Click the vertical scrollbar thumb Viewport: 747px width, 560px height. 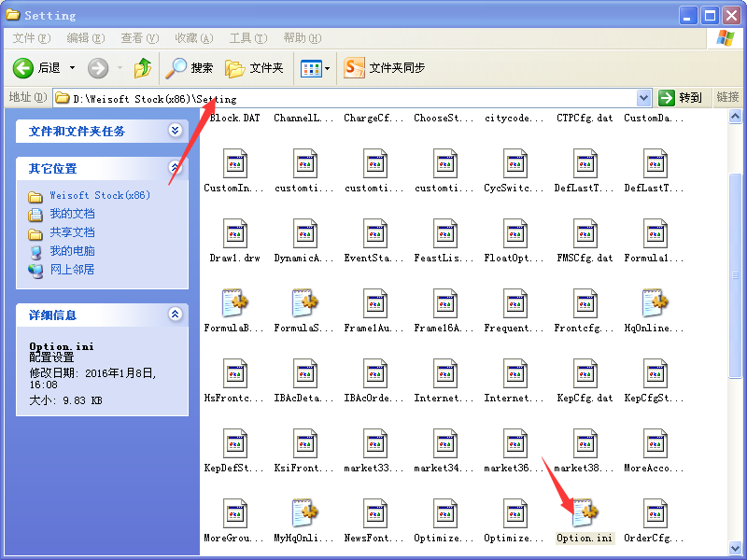click(735, 276)
